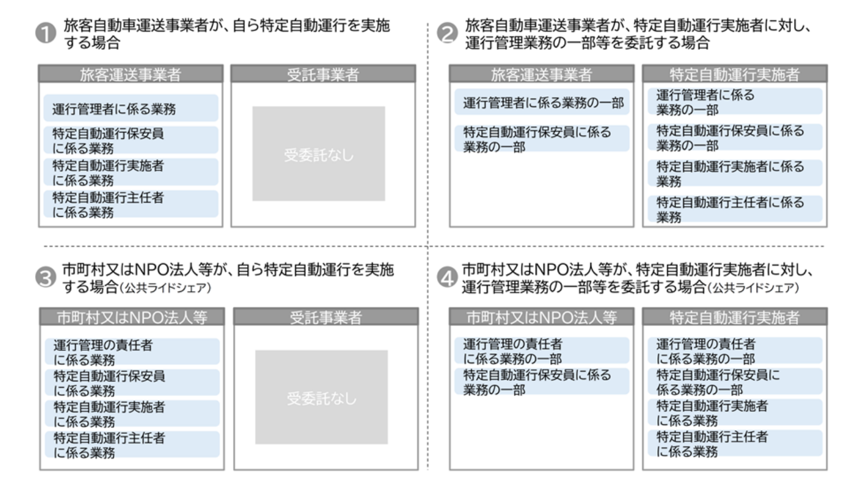The width and height of the screenshot is (868, 481).
Task: Click 運行管理の責任者に係る業務 box in section ③
Action: pos(132,352)
